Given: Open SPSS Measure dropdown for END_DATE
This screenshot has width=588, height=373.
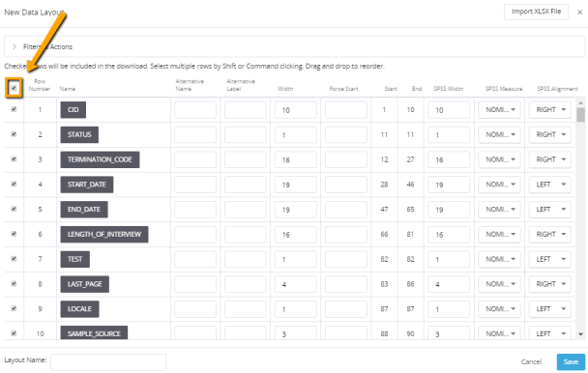Looking at the screenshot, I should 499,210.
